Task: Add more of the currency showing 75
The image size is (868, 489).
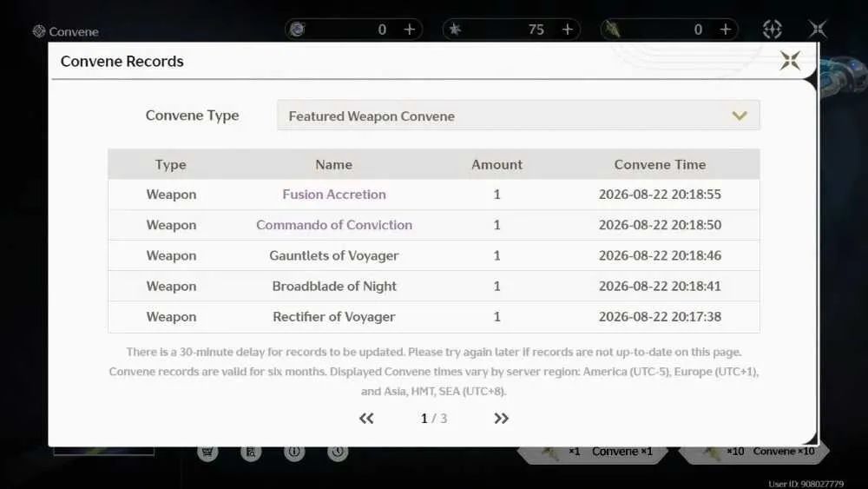Action: pyautogui.click(x=568, y=30)
